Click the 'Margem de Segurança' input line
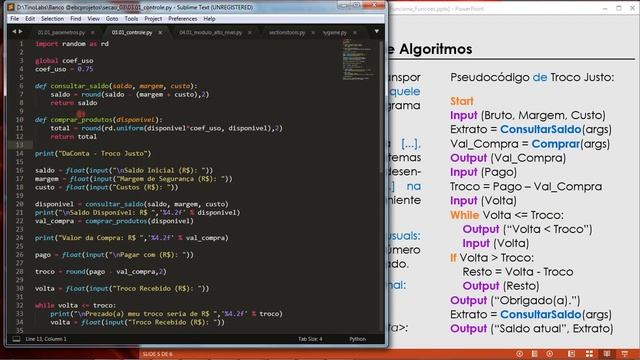The image size is (640, 360). (x=133, y=179)
